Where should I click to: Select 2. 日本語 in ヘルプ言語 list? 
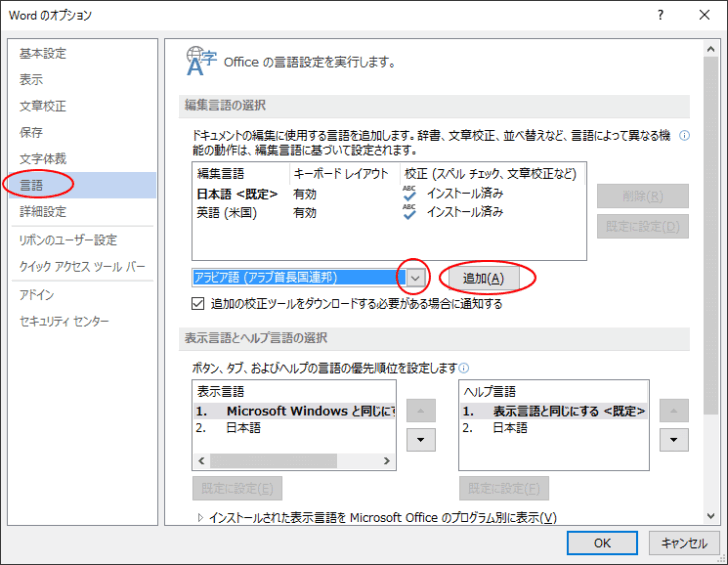554,428
